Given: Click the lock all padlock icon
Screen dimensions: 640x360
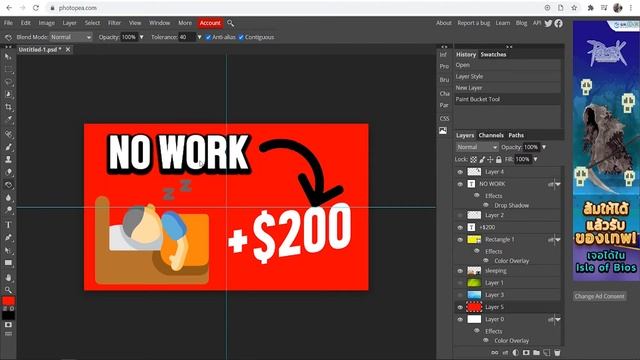Looking at the screenshot, I should (x=498, y=159).
